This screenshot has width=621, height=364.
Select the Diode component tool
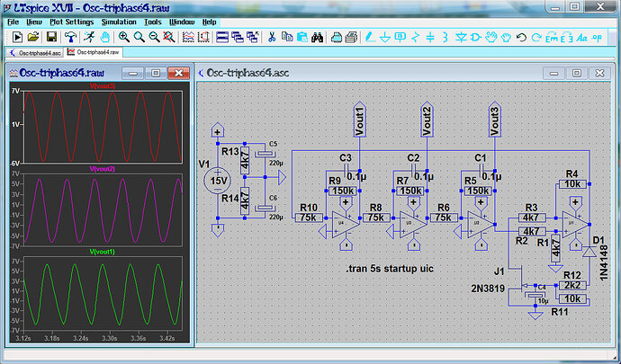(x=461, y=37)
